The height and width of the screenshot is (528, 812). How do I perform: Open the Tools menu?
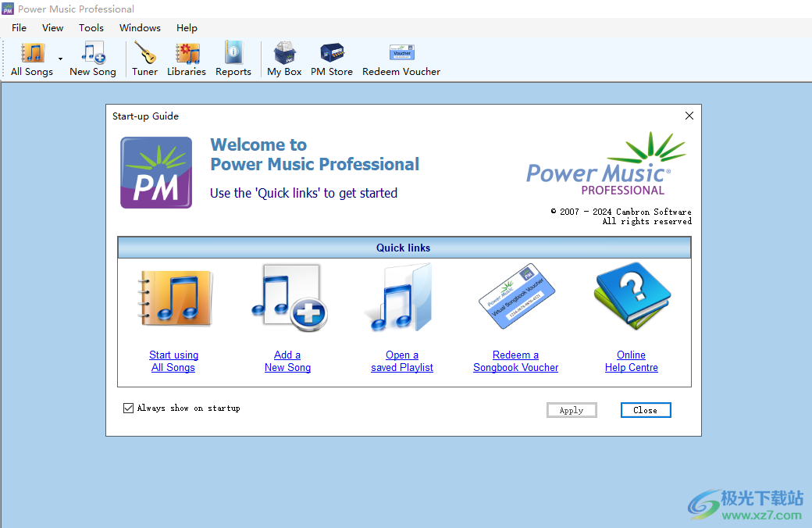[x=91, y=27]
